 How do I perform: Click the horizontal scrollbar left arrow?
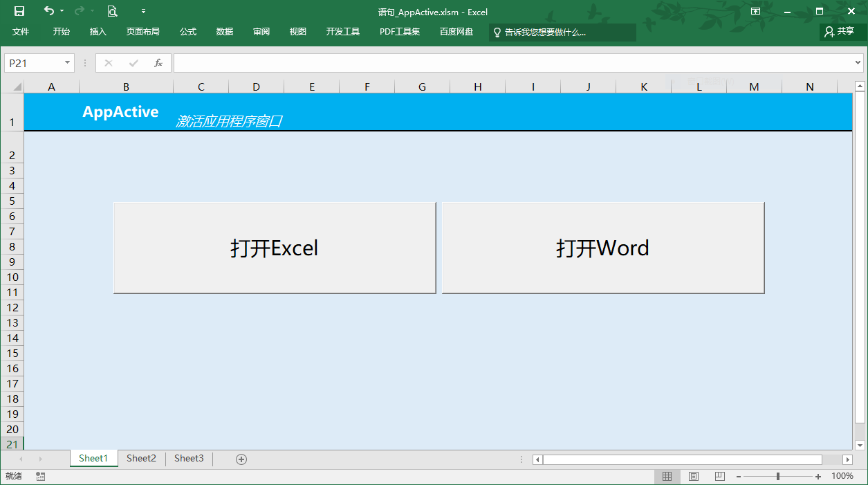[537, 459]
